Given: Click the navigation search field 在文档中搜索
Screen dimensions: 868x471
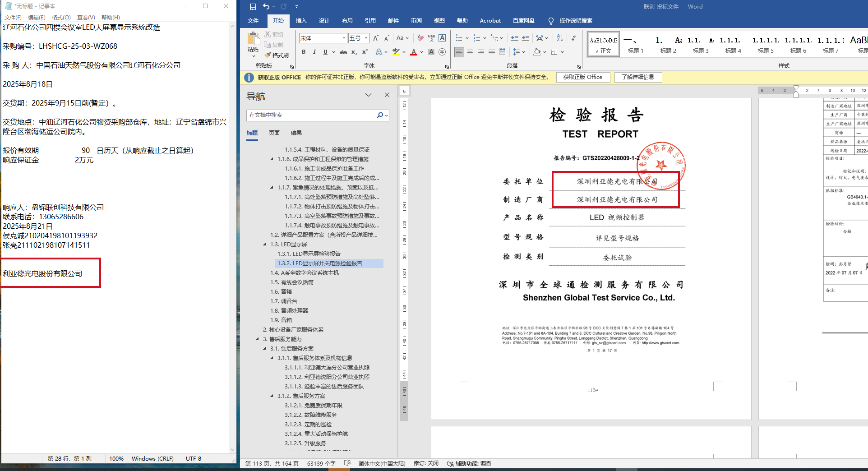Looking at the screenshot, I should pos(312,115).
